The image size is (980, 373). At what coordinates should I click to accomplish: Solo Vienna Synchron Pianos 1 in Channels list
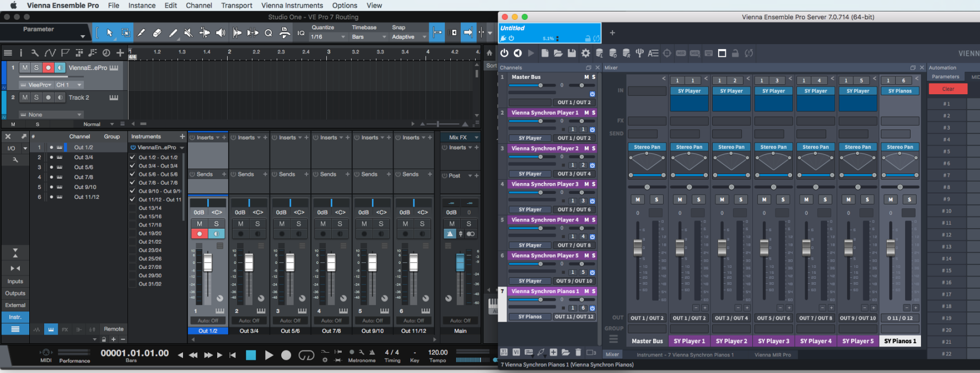(594, 291)
